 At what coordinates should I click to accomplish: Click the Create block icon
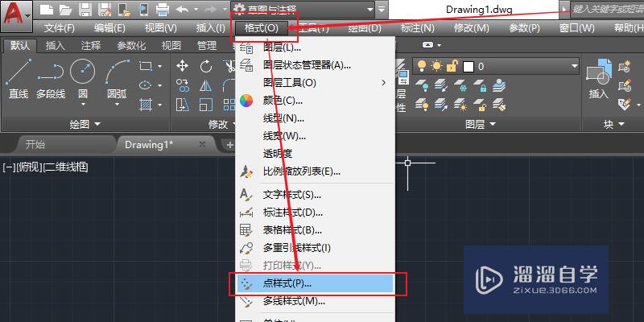coord(624,66)
